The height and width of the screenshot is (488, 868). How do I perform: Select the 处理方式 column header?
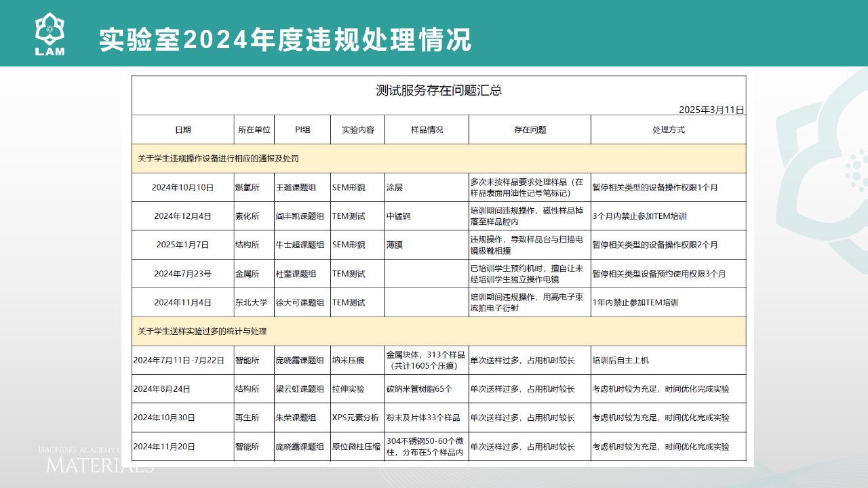pos(668,129)
